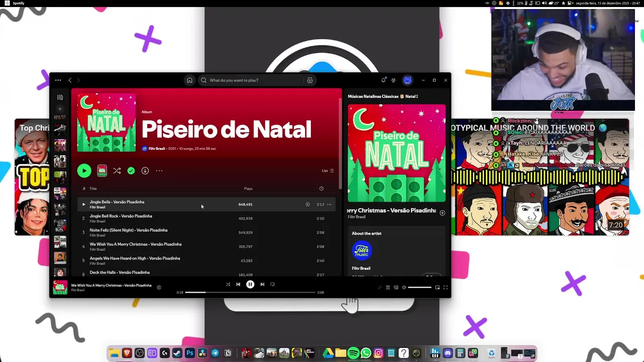
Task: Open now playing song title in bottom bar
Action: point(111,286)
